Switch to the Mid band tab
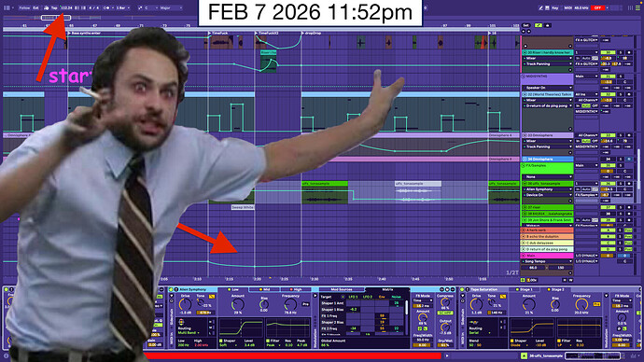644x362 pixels. click(264, 289)
